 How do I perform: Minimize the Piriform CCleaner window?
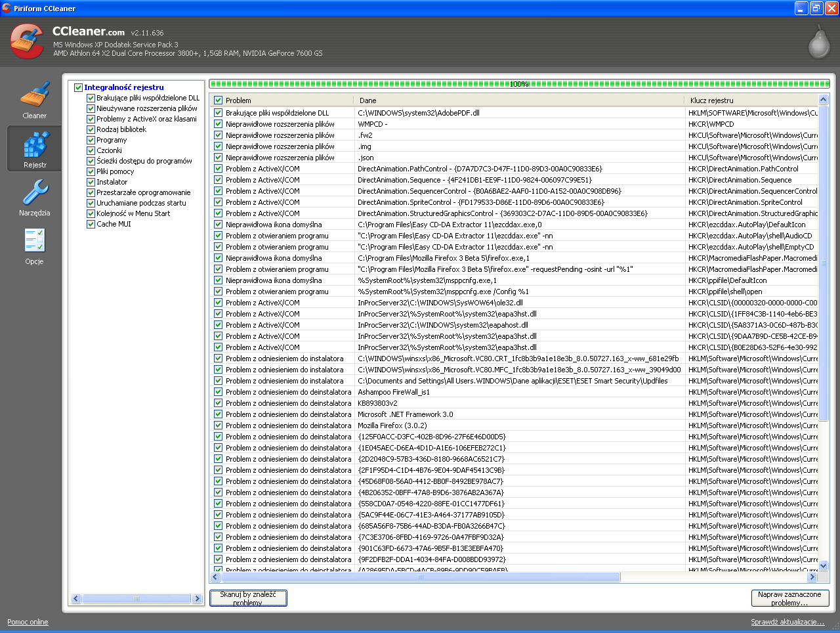[x=801, y=8]
